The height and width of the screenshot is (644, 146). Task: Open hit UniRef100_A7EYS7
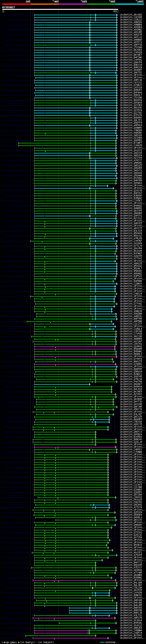pyautogui.click(x=131, y=567)
